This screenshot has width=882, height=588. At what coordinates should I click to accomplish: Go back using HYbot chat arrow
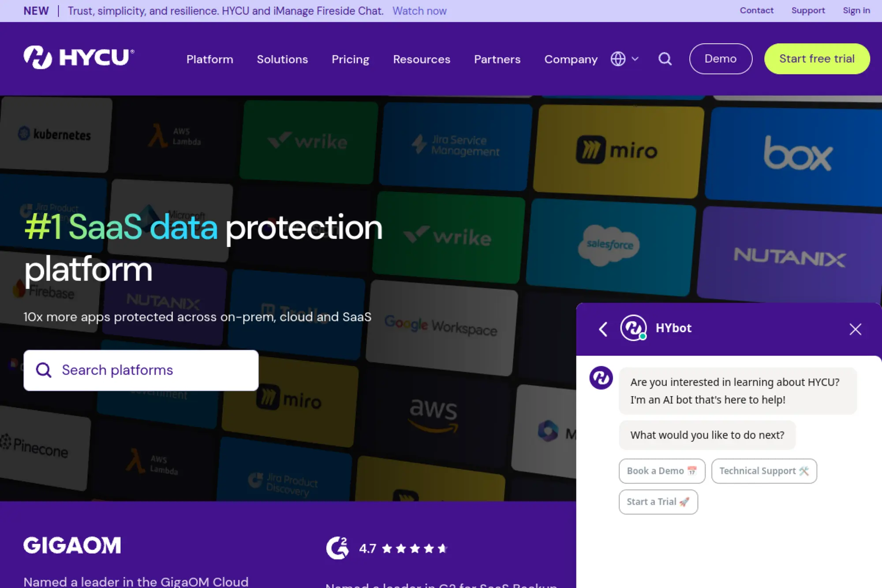point(603,329)
